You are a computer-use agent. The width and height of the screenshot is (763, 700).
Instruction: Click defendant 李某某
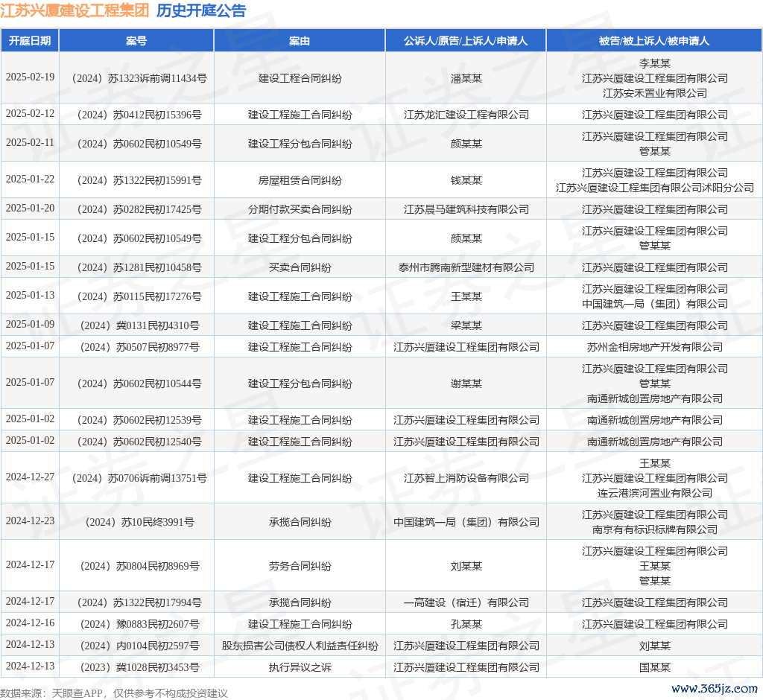[x=655, y=64]
